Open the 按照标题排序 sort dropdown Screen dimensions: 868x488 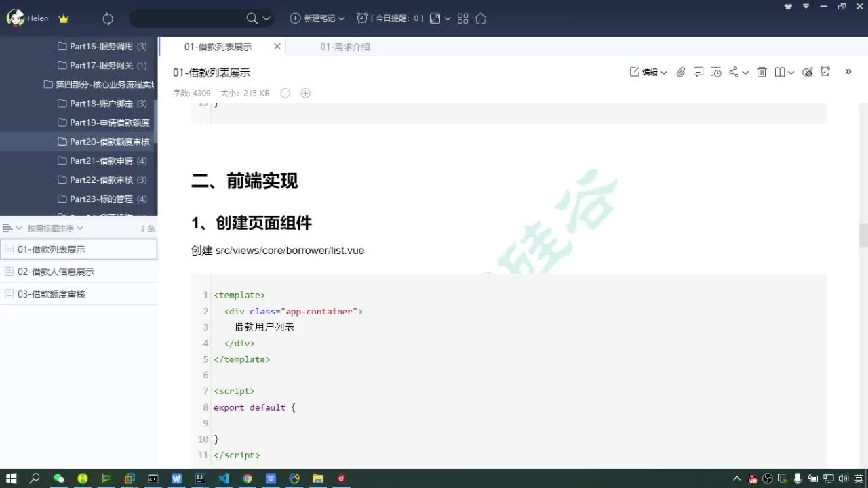(x=55, y=228)
